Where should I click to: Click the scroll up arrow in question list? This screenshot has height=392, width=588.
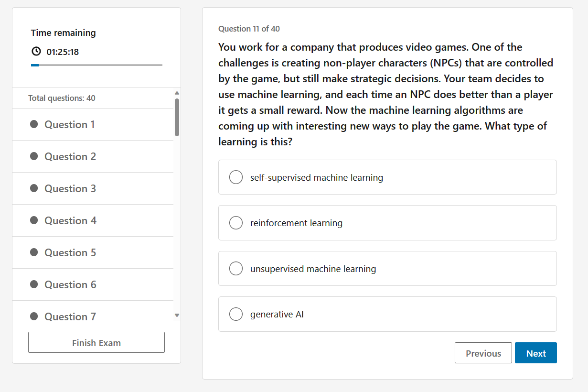pos(177,93)
